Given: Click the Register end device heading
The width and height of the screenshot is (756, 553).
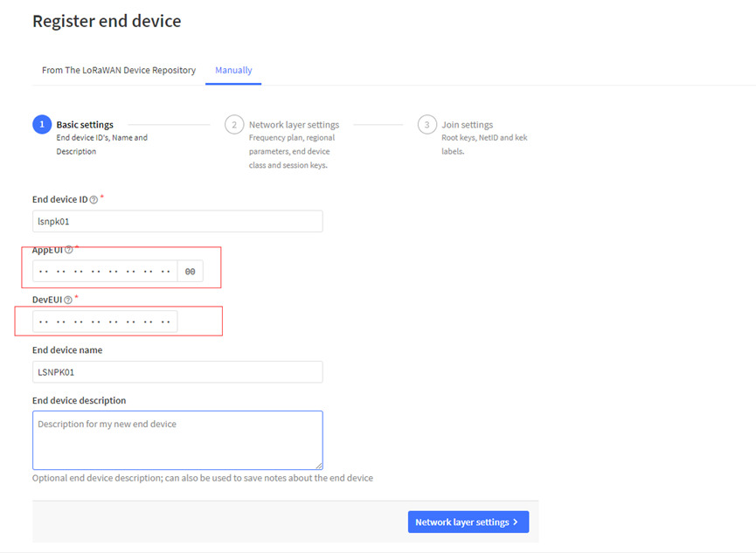Looking at the screenshot, I should tap(107, 21).
